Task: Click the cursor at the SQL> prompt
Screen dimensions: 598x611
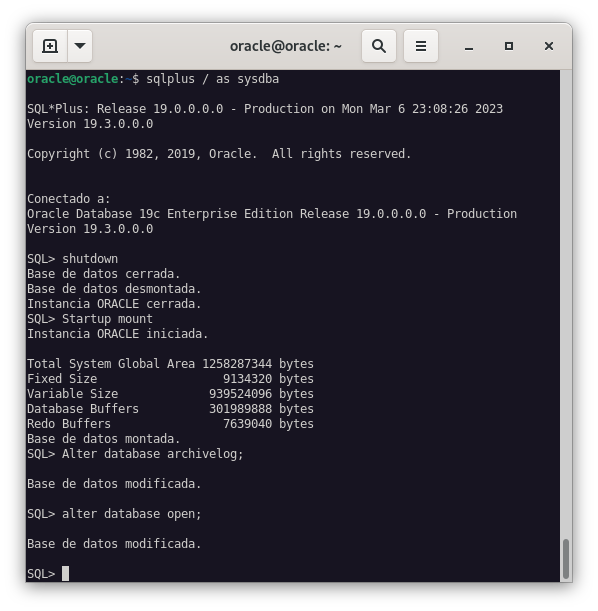Action: [65, 573]
